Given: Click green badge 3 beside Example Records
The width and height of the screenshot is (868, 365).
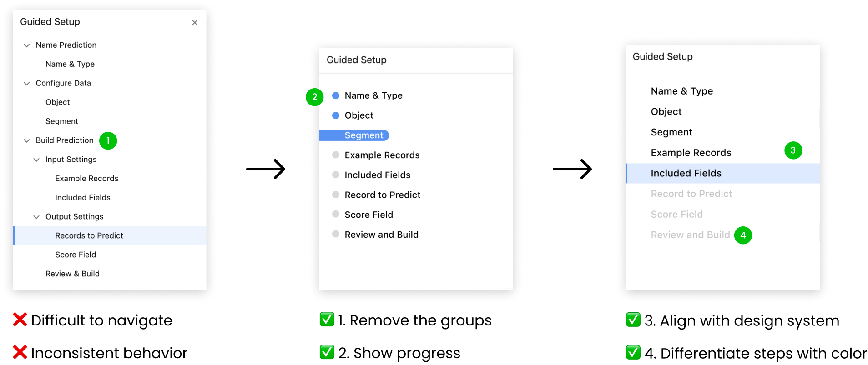Looking at the screenshot, I should (793, 150).
